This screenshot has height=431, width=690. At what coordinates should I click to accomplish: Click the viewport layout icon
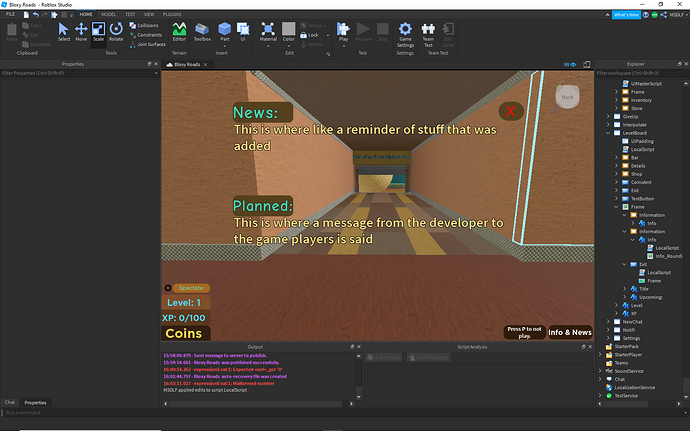click(587, 64)
